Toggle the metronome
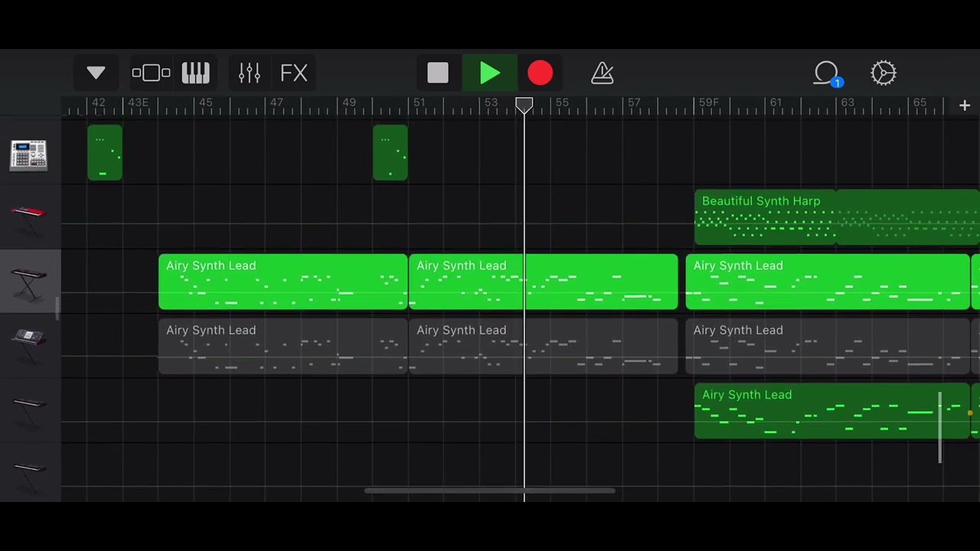Screen dimensions: 980x551 [603, 73]
